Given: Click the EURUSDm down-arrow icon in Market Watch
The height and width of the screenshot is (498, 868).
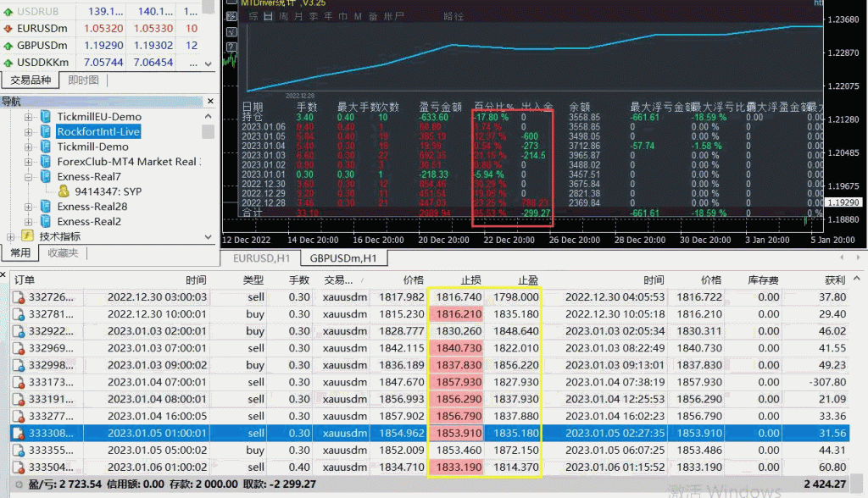Looking at the screenshot, I should (8, 28).
